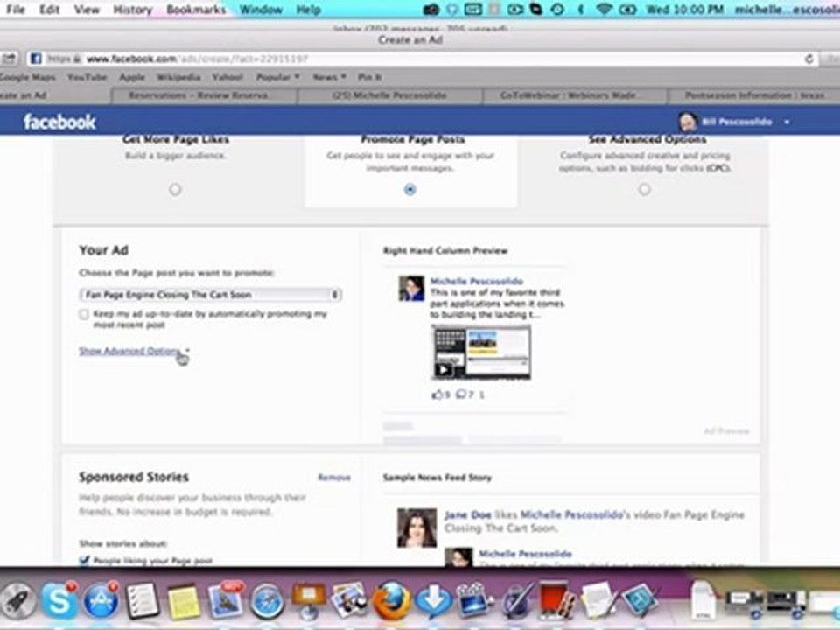Screen dimensions: 840x630
Task: Click Wikipedia bookmark
Action: [x=178, y=77]
